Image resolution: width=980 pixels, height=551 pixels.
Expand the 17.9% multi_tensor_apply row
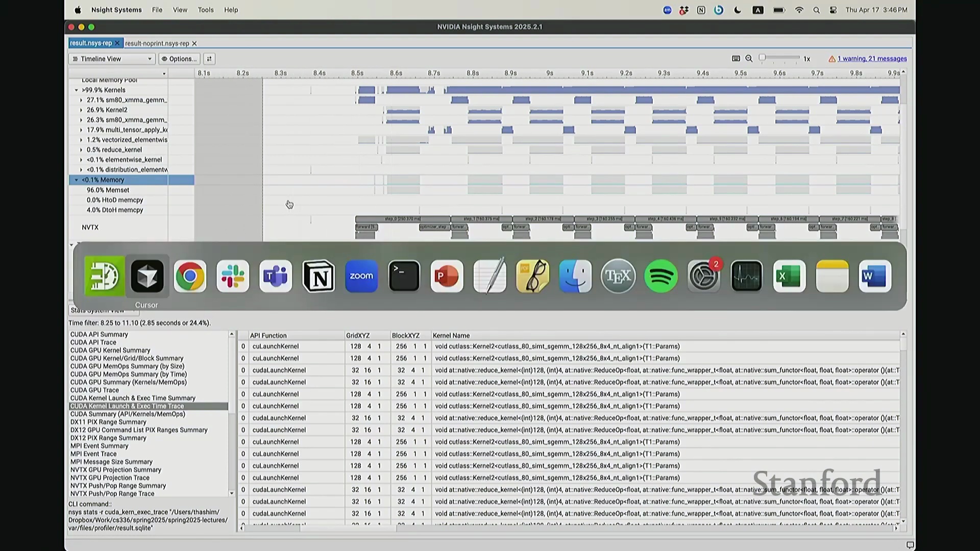pos(81,130)
